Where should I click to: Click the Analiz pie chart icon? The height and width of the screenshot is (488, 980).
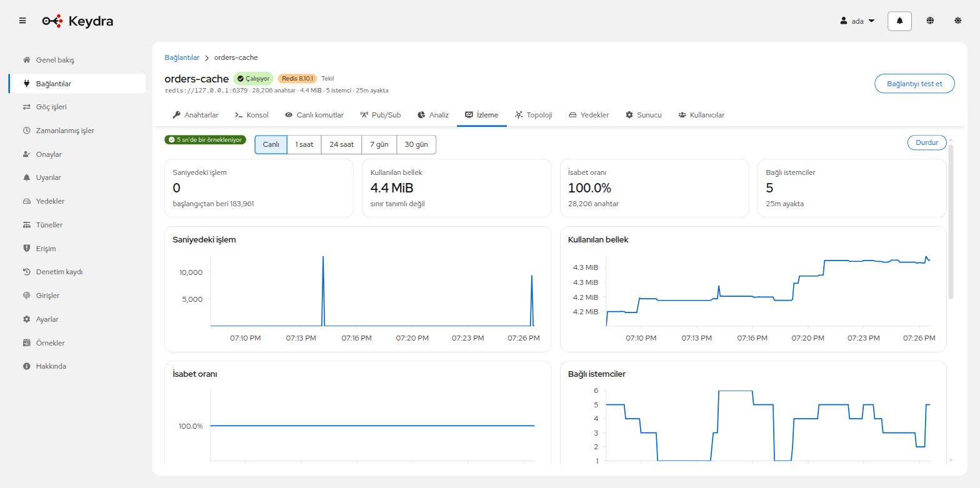[x=421, y=115]
